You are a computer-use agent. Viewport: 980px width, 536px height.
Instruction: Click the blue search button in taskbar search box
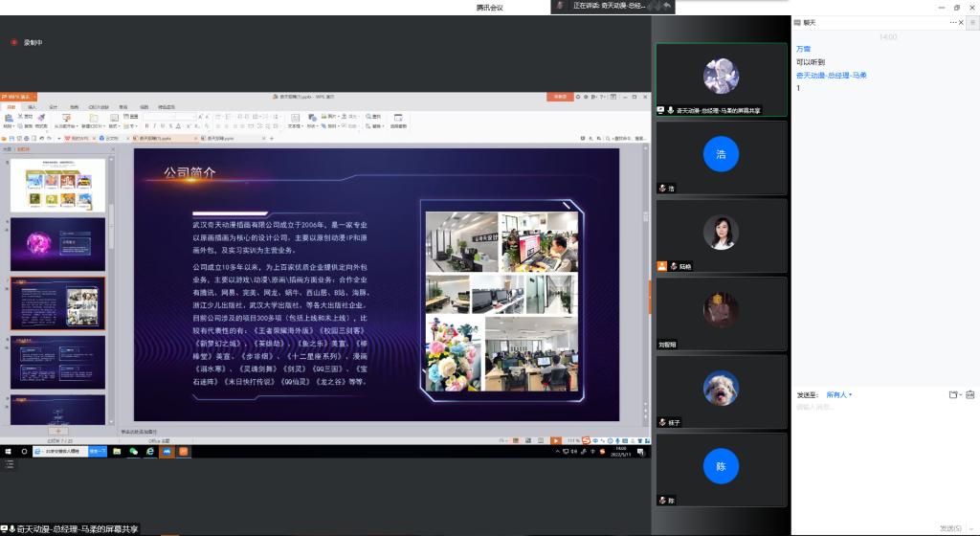pyautogui.click(x=98, y=451)
